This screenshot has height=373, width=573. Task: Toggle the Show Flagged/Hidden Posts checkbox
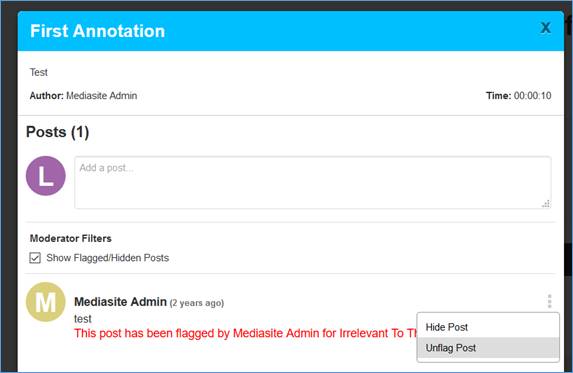(35, 258)
